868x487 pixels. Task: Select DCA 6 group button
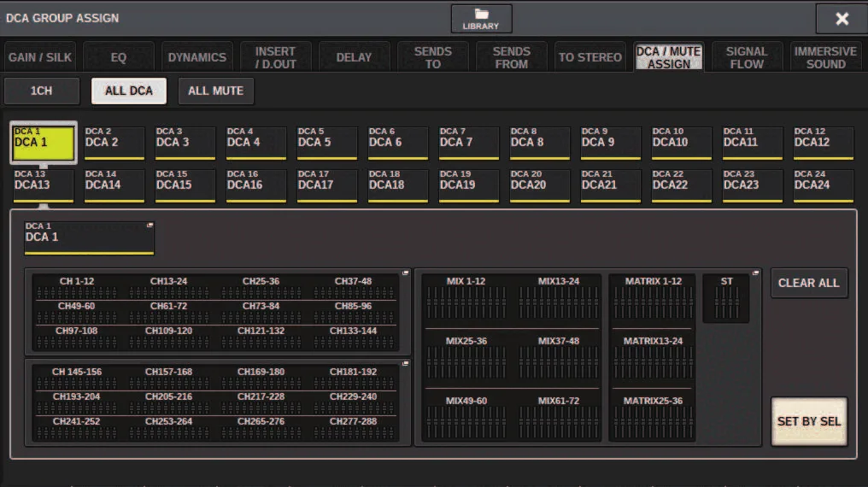397,143
